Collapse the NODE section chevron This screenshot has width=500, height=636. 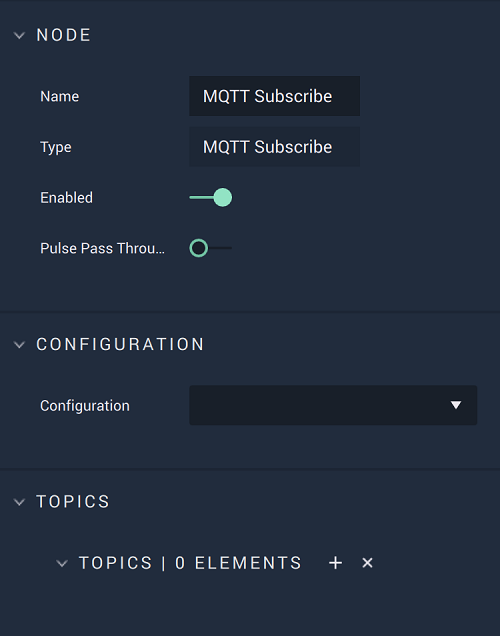point(19,36)
